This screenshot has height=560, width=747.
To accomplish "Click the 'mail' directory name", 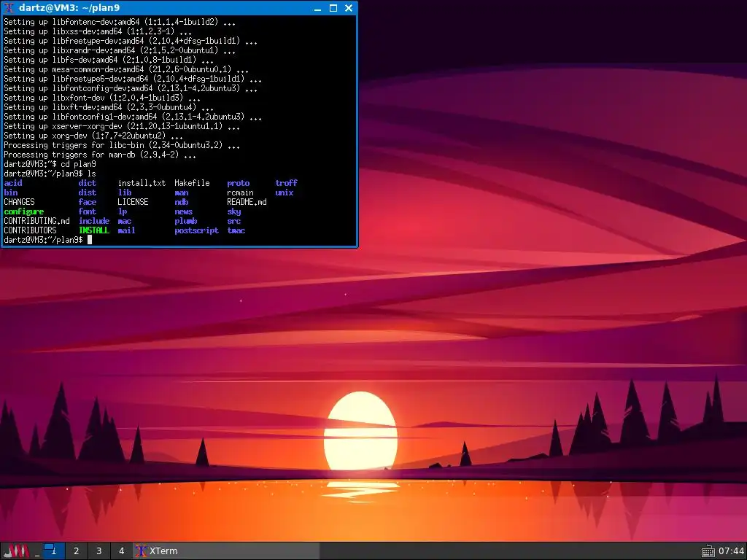I will pyautogui.click(x=126, y=230).
